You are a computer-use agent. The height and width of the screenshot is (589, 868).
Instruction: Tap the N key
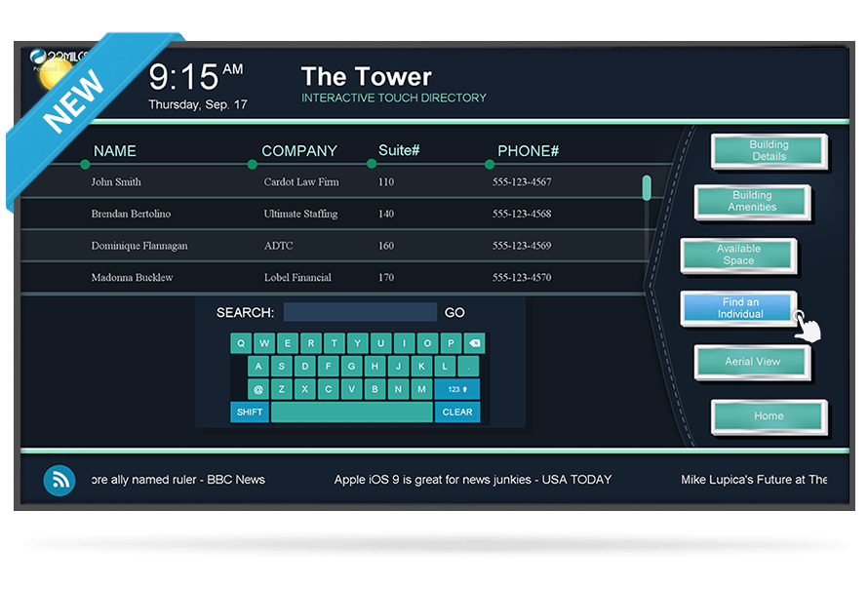[398, 389]
